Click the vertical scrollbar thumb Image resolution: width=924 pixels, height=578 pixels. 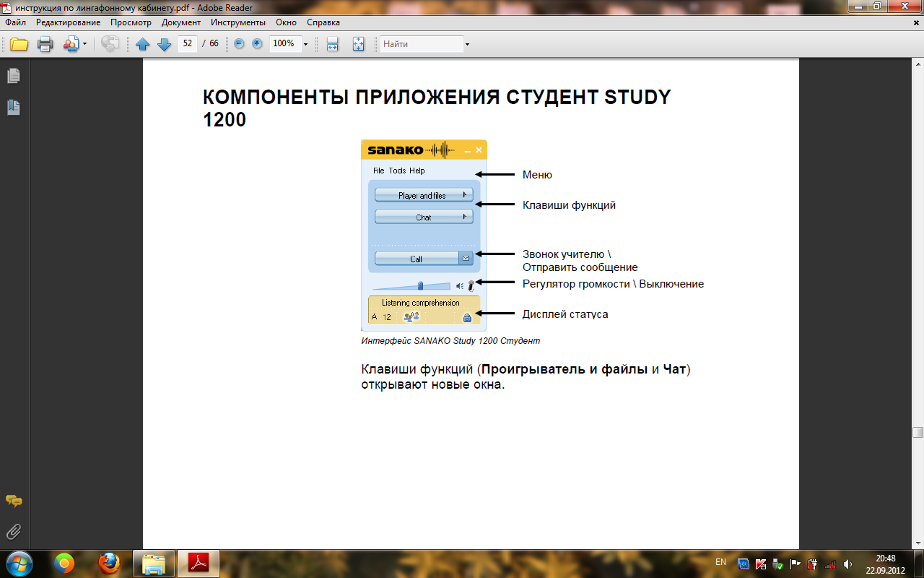coord(918,432)
